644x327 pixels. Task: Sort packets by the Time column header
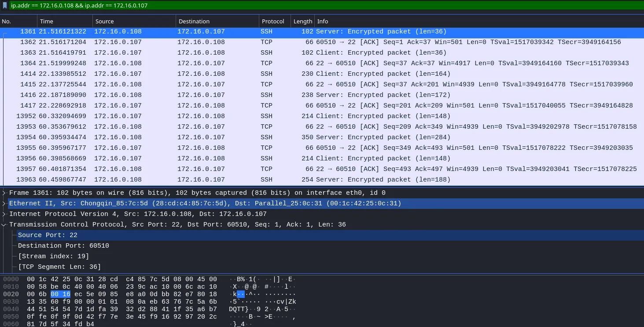pos(64,21)
